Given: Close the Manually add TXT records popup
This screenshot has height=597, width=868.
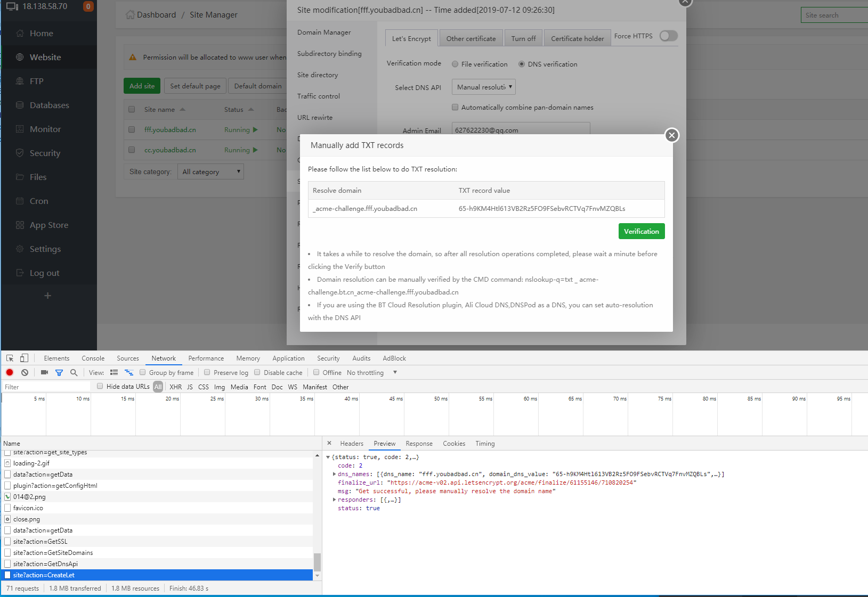Looking at the screenshot, I should 671,135.
